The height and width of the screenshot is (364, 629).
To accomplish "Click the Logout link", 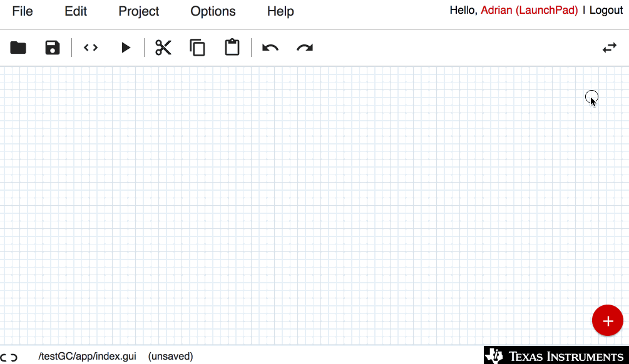I will pos(606,11).
